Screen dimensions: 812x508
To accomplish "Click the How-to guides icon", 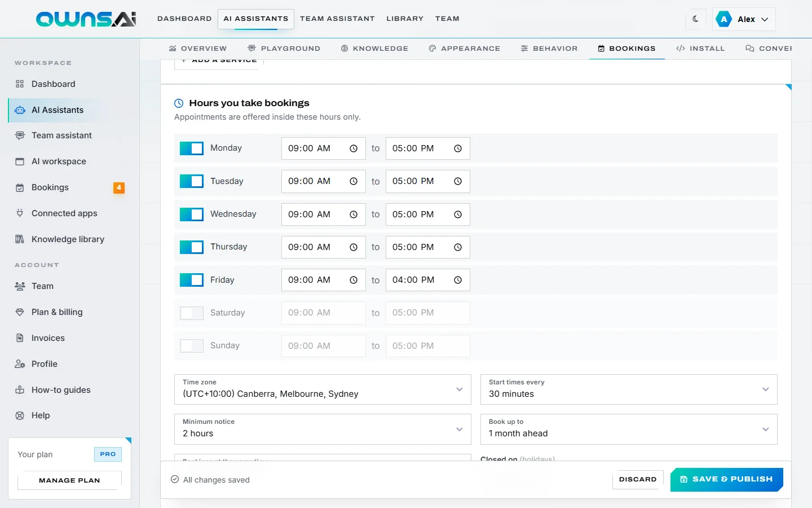I will (x=20, y=390).
